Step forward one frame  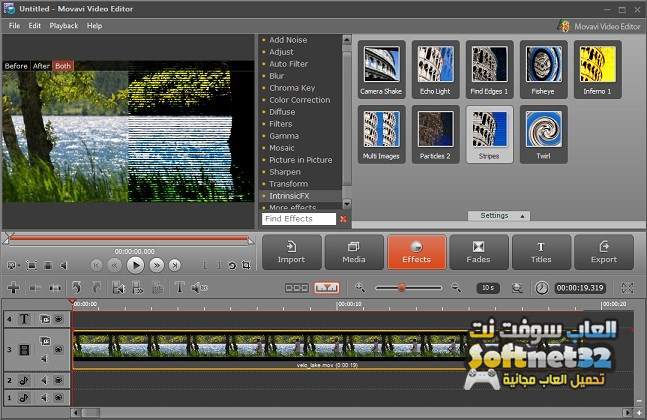(156, 265)
